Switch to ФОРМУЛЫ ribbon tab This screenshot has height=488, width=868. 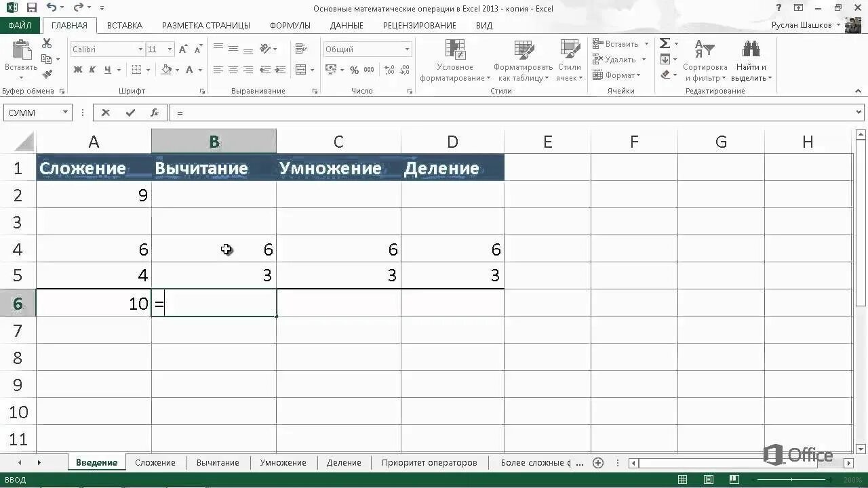click(290, 25)
